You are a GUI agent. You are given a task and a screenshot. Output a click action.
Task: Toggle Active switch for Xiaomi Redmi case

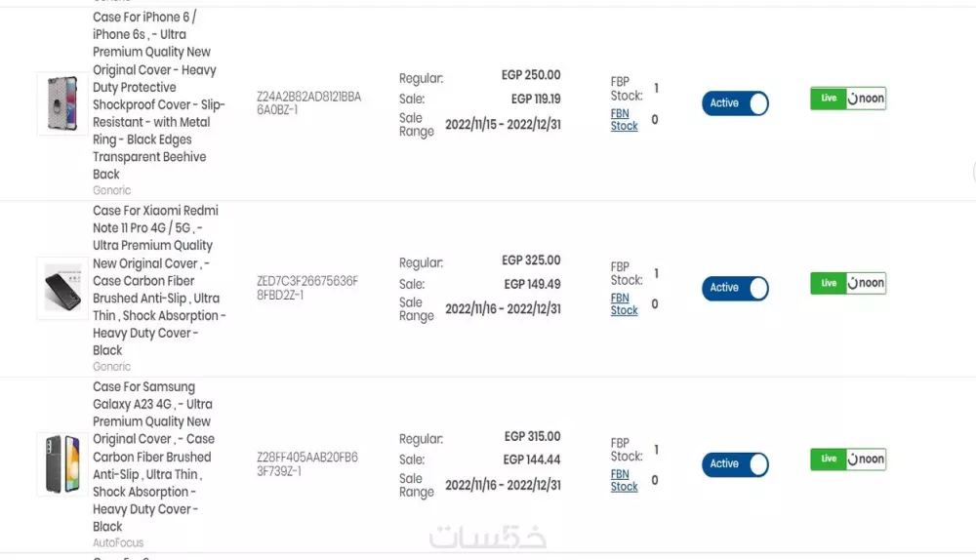(x=735, y=288)
